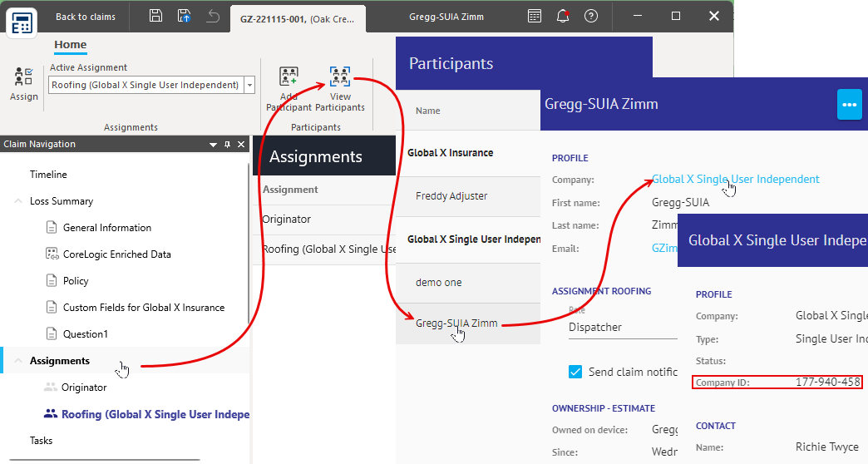Select the Global X Single User Indepen group row
Viewport: 868px width, 464px height.
pyautogui.click(x=468, y=239)
